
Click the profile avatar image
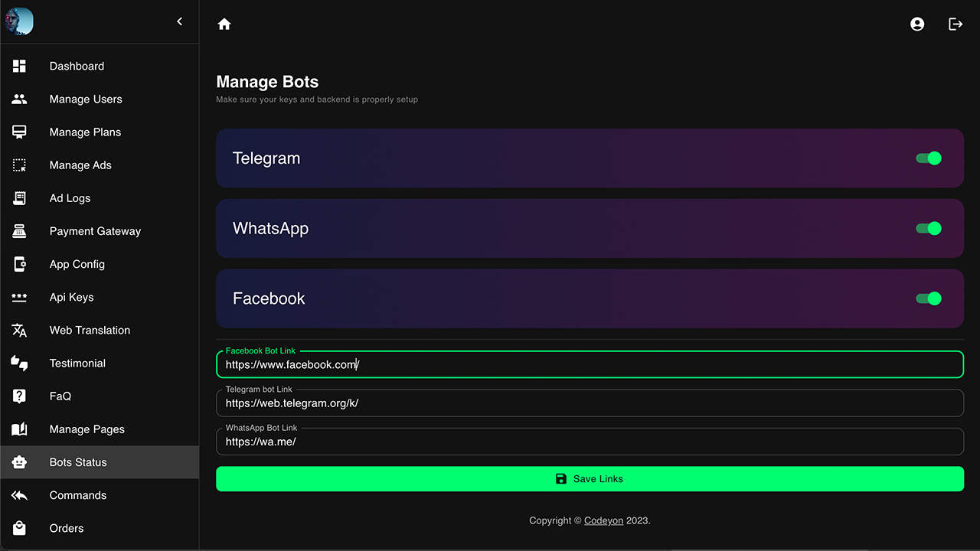click(x=19, y=21)
